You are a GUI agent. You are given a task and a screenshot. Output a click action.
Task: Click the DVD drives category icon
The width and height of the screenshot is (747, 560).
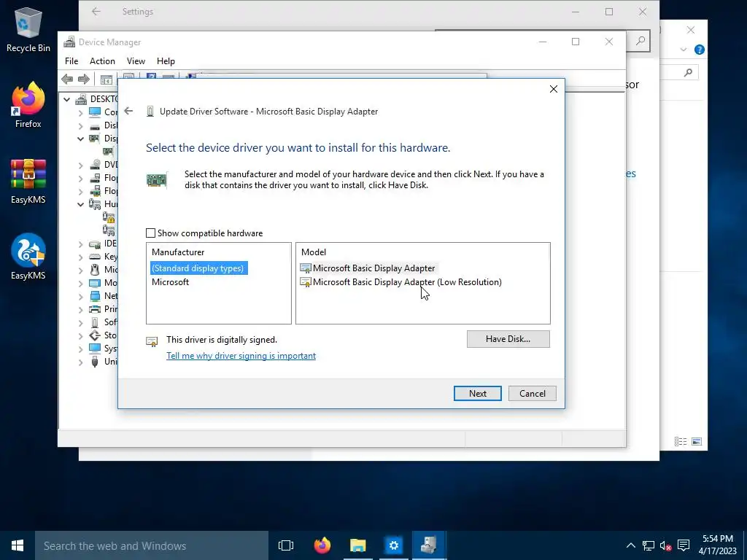click(x=95, y=164)
